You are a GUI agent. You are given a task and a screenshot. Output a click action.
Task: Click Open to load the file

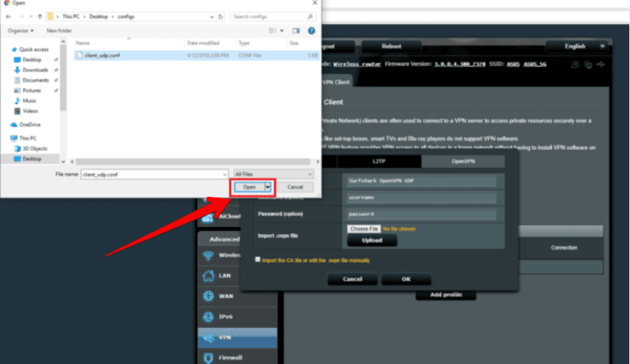tap(249, 187)
